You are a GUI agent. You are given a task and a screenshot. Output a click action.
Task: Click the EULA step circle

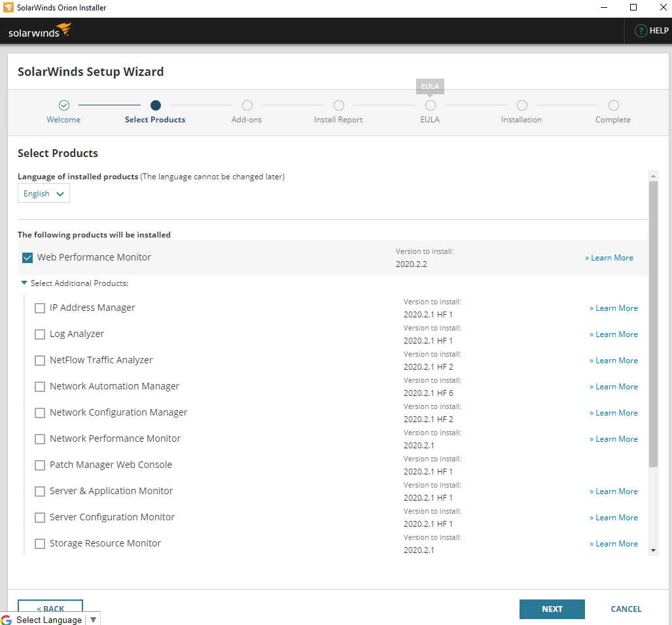431,105
